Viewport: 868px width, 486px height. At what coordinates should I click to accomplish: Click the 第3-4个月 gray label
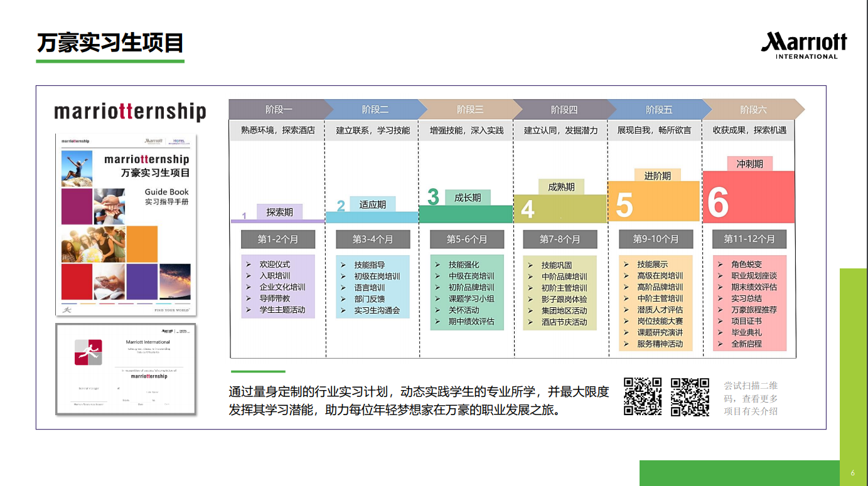click(373, 239)
